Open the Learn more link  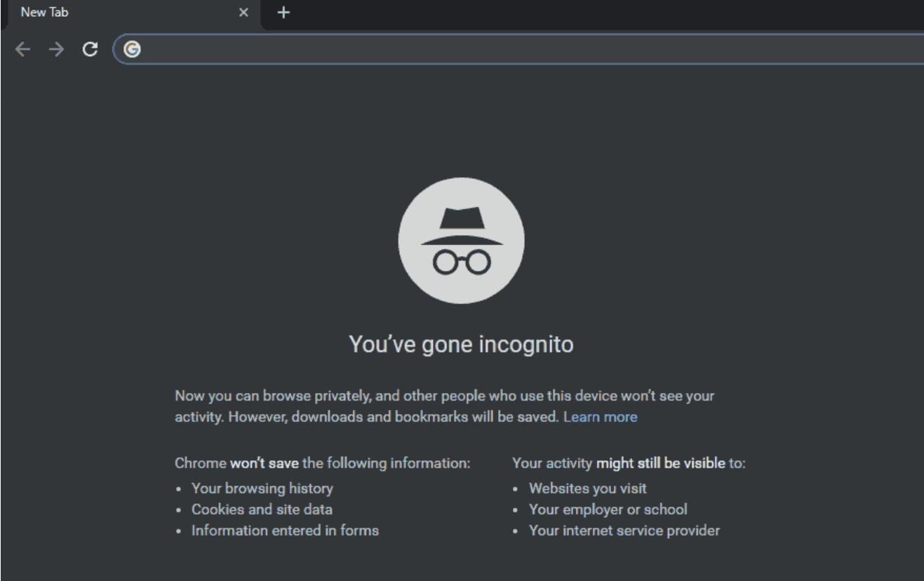pos(600,417)
